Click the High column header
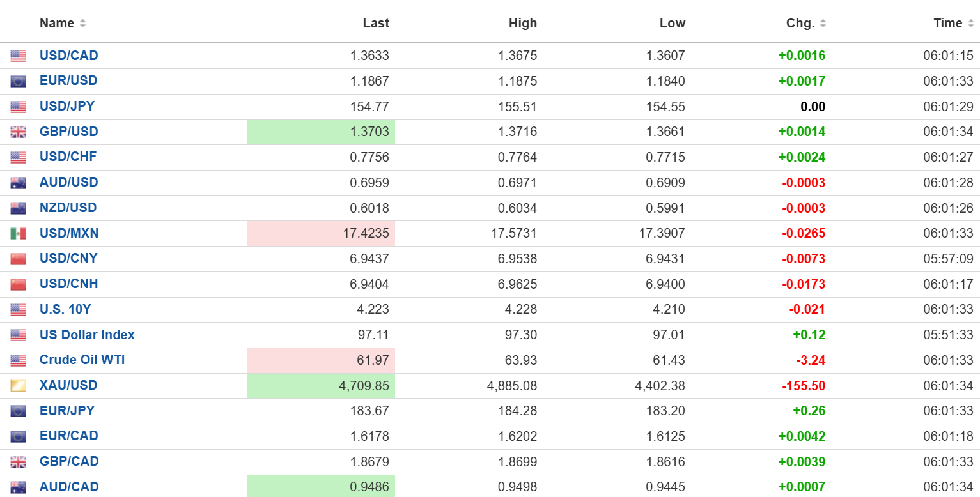Screen dimensions: 980x497 pyautogui.click(x=522, y=23)
